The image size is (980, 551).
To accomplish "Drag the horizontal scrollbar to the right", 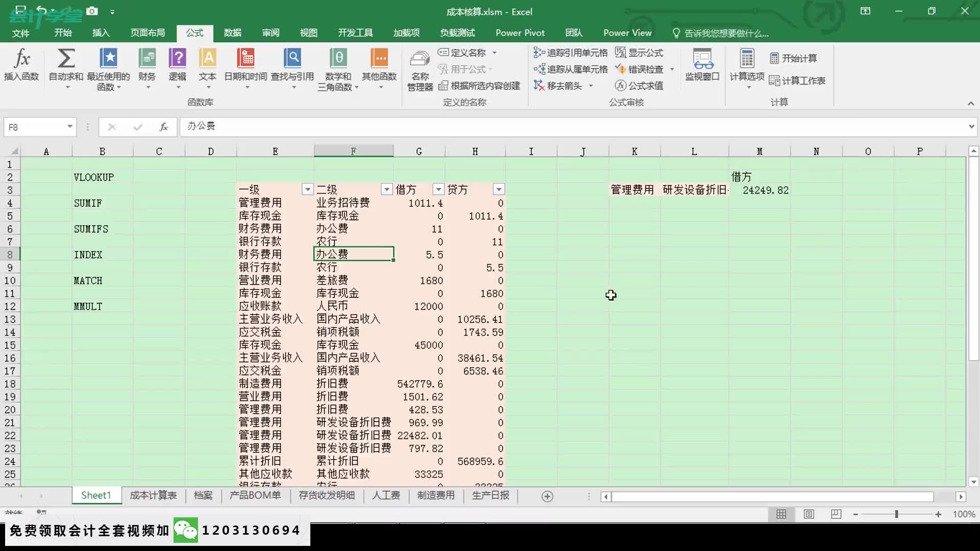I will click(962, 496).
